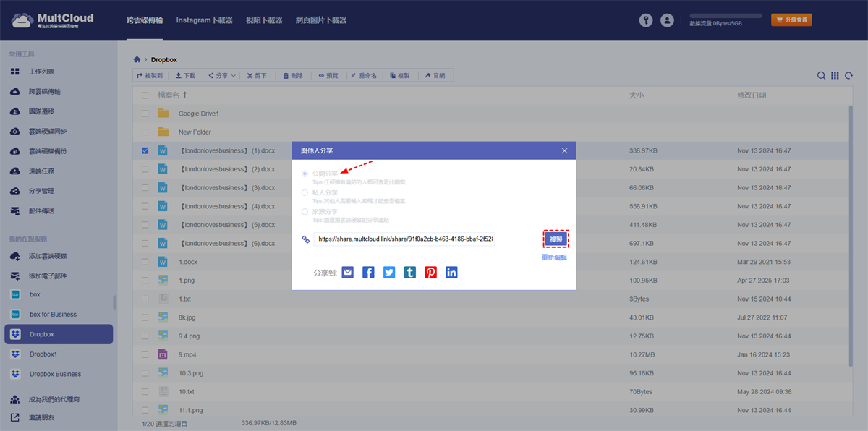Click the refresh icon
This screenshot has height=431, width=868.
point(848,75)
